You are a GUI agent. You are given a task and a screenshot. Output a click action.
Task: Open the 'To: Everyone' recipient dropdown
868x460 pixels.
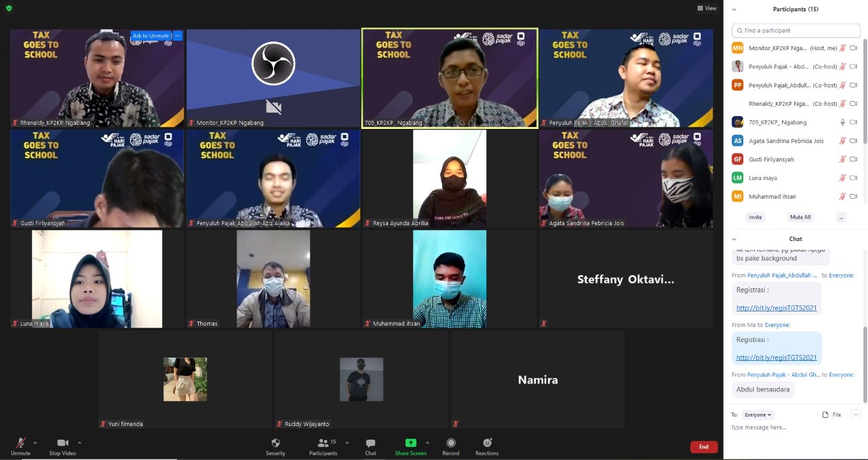757,415
